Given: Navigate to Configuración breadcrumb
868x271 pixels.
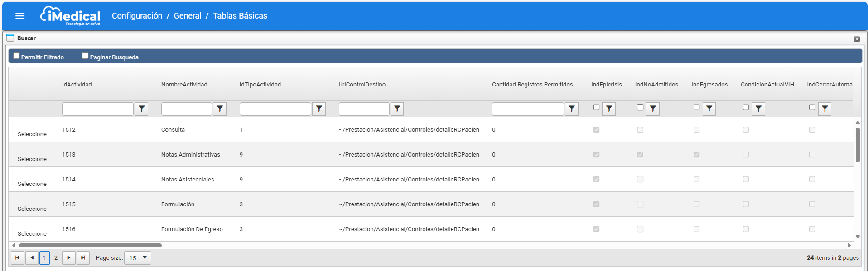Looking at the screenshot, I should pos(137,16).
